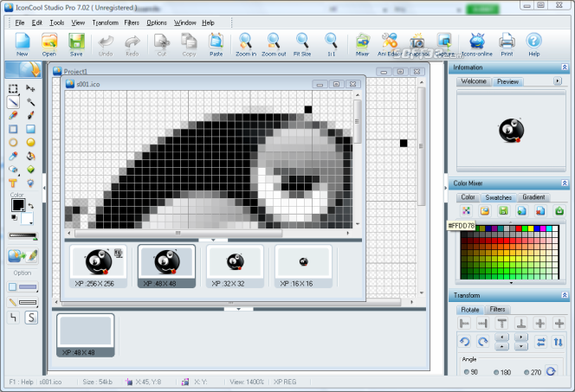The width and height of the screenshot is (575, 392).
Task: Select the rectangular marquee selection tool
Action: [13, 88]
